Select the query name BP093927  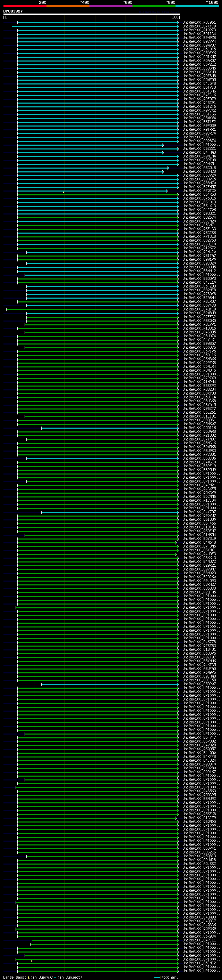(x=13, y=11)
